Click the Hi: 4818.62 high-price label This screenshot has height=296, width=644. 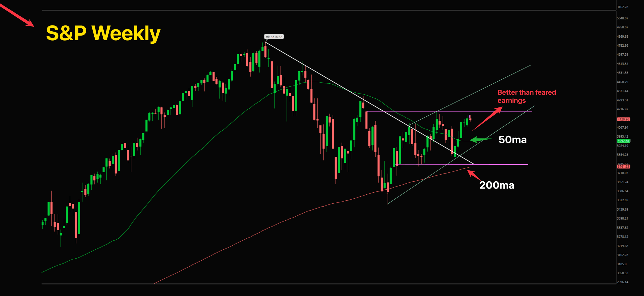click(274, 37)
